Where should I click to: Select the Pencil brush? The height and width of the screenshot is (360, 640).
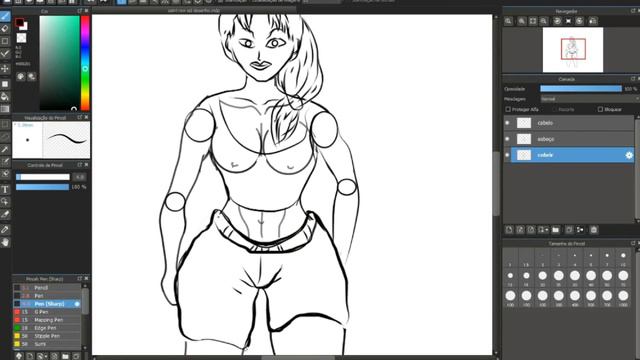tap(47, 288)
